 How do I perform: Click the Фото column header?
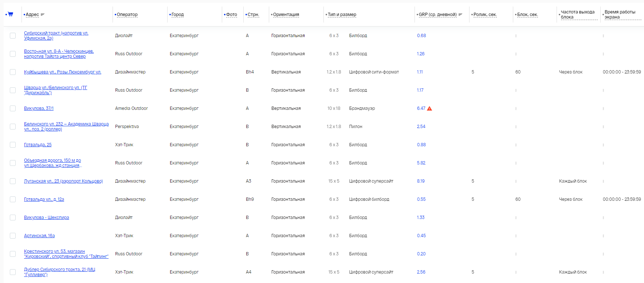coord(231,15)
